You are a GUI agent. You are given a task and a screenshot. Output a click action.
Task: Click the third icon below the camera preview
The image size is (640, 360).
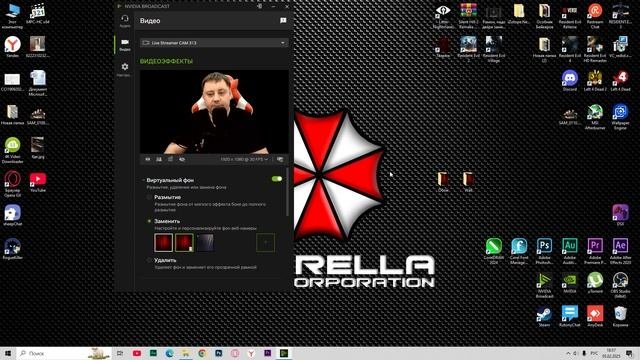(x=170, y=159)
